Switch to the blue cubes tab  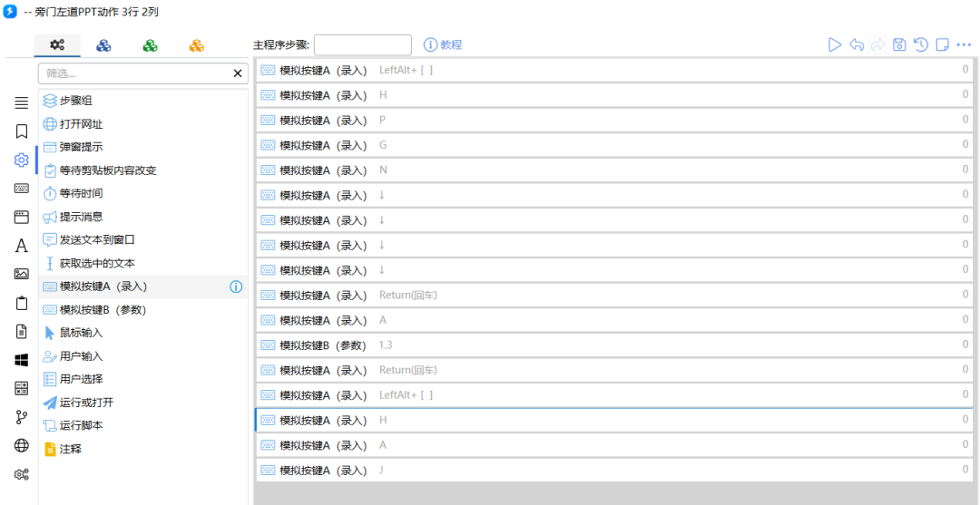[x=104, y=45]
